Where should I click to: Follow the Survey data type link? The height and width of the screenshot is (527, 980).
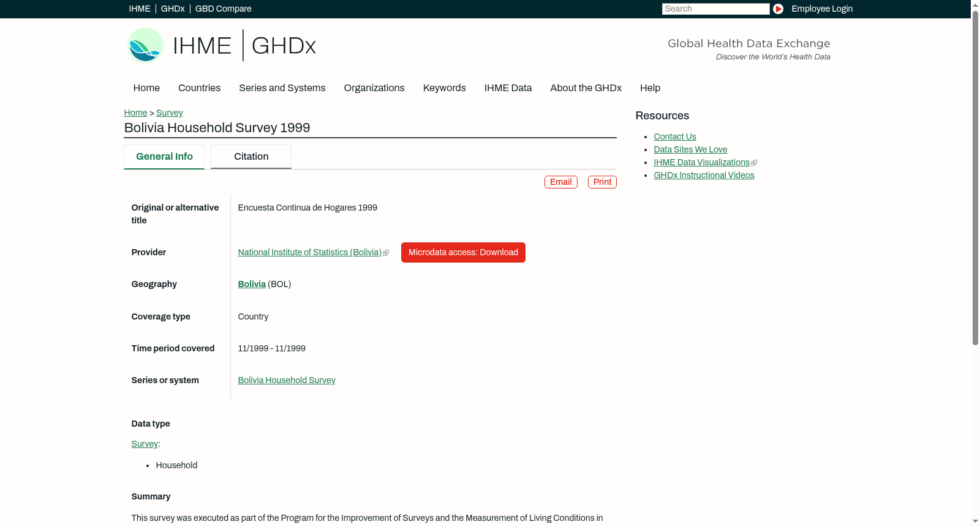click(x=145, y=444)
